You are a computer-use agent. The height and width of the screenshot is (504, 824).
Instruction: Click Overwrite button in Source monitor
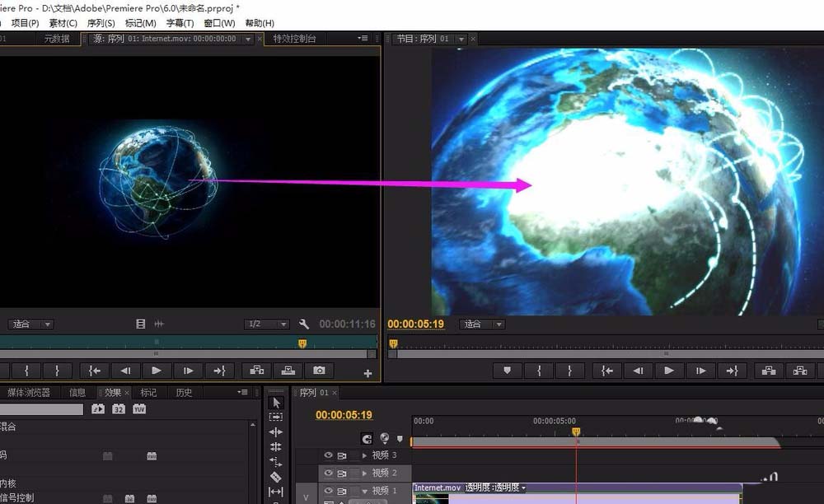[288, 371]
